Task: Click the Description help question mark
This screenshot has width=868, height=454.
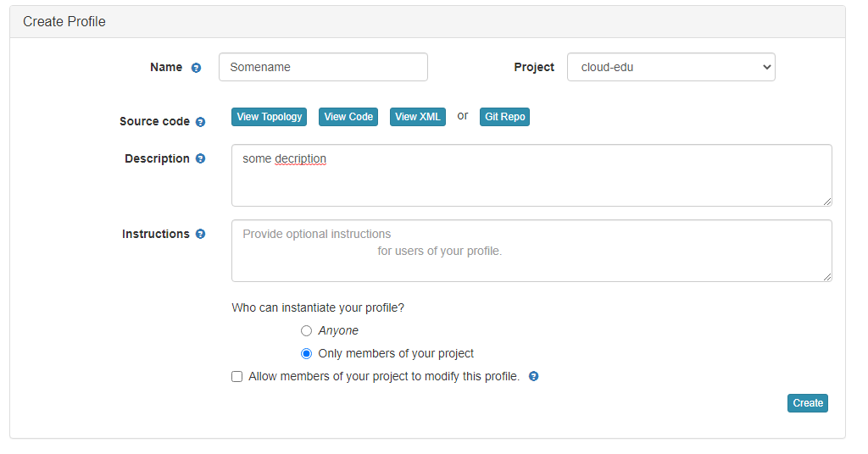Action: tap(200, 158)
